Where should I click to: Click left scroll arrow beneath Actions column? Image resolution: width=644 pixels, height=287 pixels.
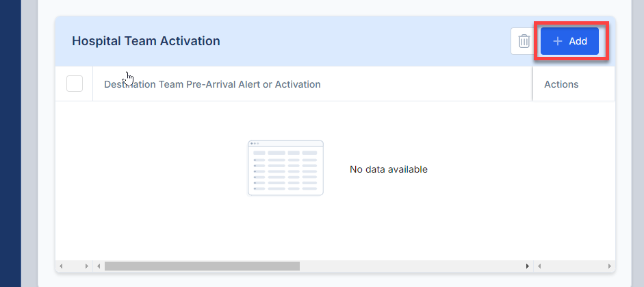point(539,266)
